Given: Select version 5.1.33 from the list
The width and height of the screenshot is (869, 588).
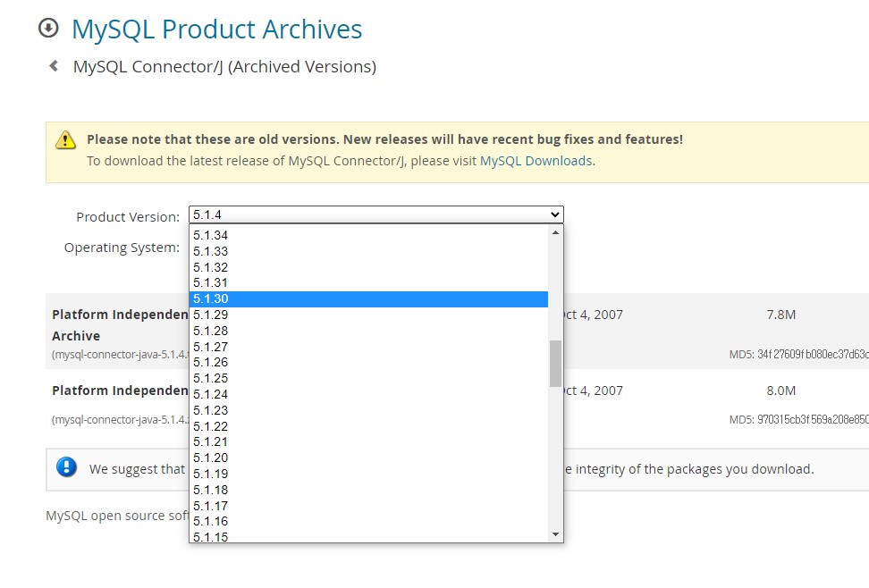Looking at the screenshot, I should (368, 251).
